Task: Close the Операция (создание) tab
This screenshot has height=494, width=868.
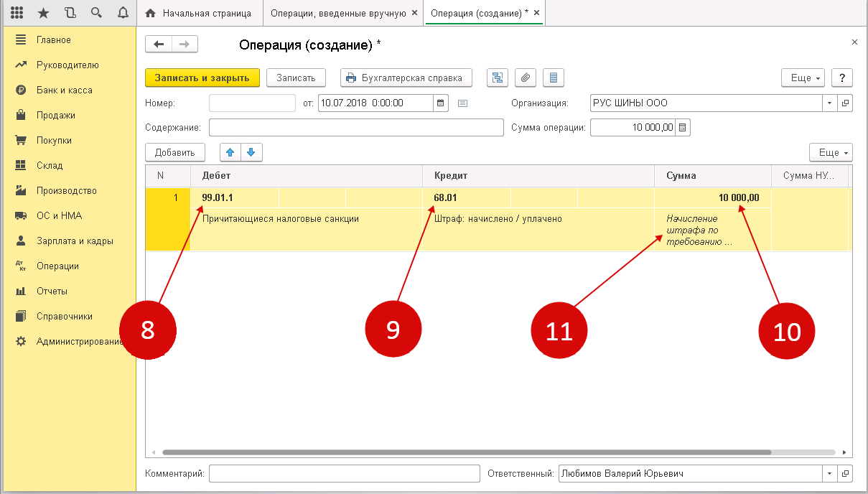Action: [536, 13]
